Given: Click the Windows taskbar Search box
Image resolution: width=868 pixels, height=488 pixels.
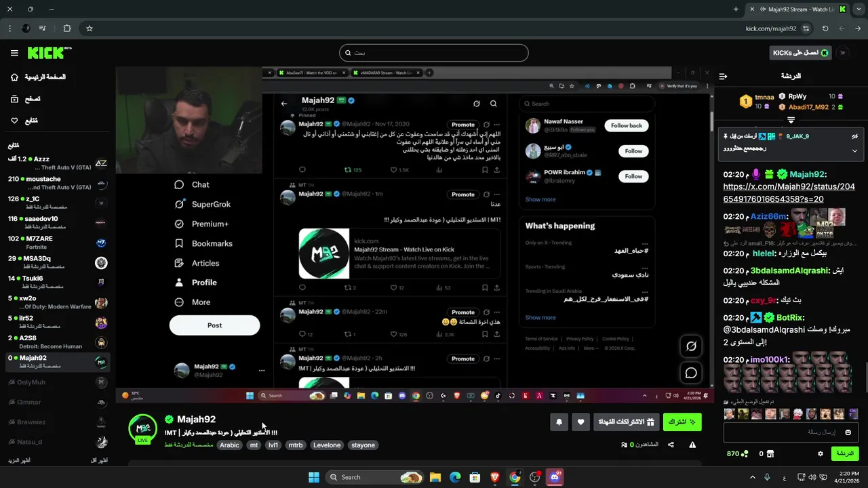Looking at the screenshot, I should click(x=376, y=477).
